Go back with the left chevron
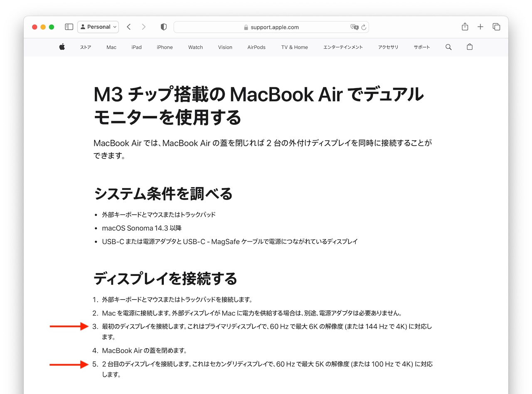532x394 pixels. click(129, 27)
